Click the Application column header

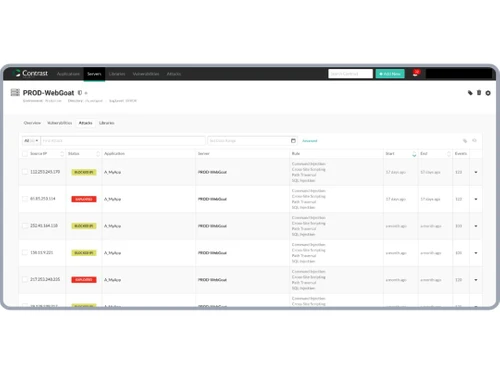(114, 154)
